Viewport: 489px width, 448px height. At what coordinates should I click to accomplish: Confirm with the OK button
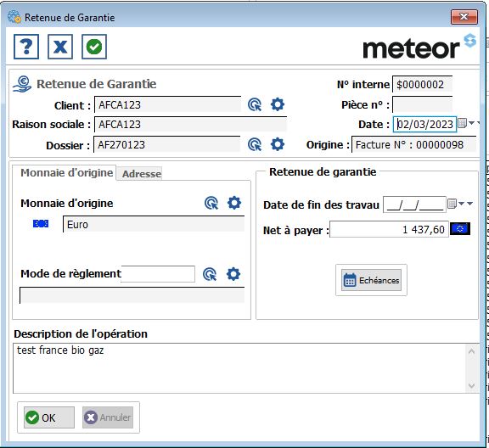tap(49, 417)
